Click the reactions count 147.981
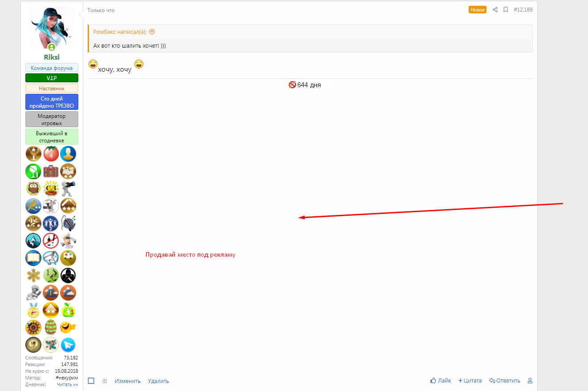The height and width of the screenshot is (391, 588). coord(69,364)
